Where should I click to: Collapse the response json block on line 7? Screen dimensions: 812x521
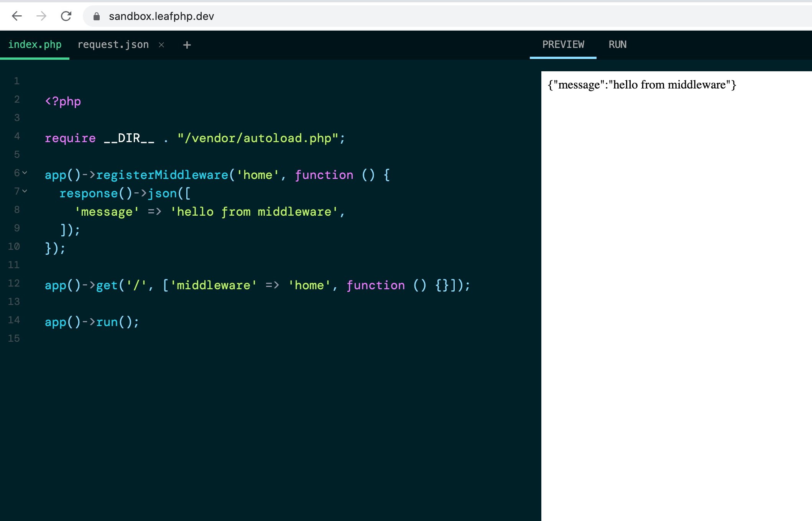pyautogui.click(x=25, y=191)
